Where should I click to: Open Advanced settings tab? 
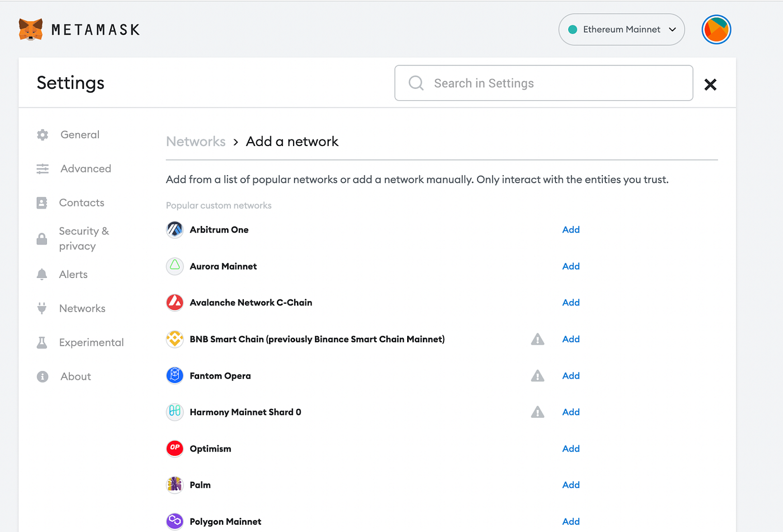pyautogui.click(x=86, y=169)
